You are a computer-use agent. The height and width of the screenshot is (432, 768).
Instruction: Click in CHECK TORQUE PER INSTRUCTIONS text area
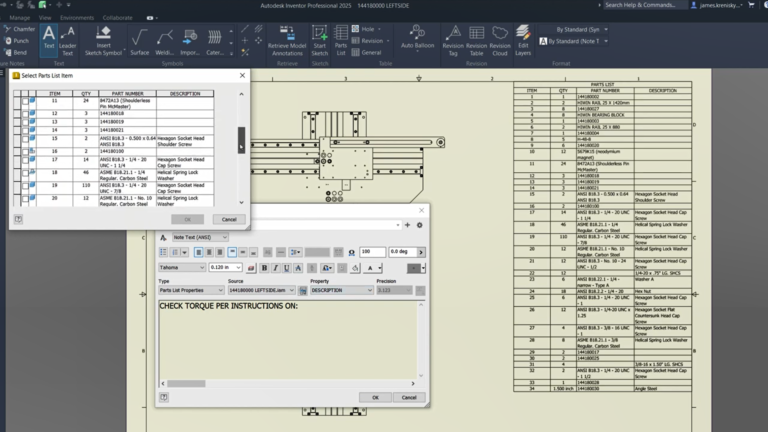288,339
